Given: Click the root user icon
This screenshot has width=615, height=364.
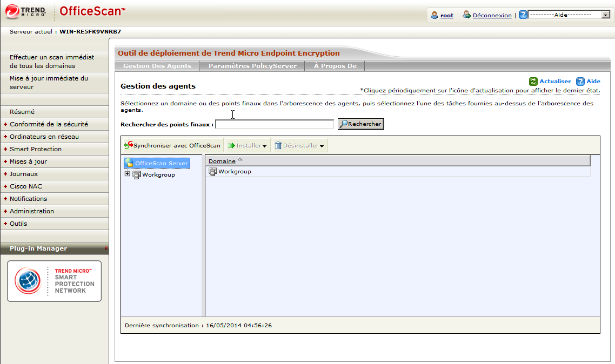Looking at the screenshot, I should tap(434, 15).
